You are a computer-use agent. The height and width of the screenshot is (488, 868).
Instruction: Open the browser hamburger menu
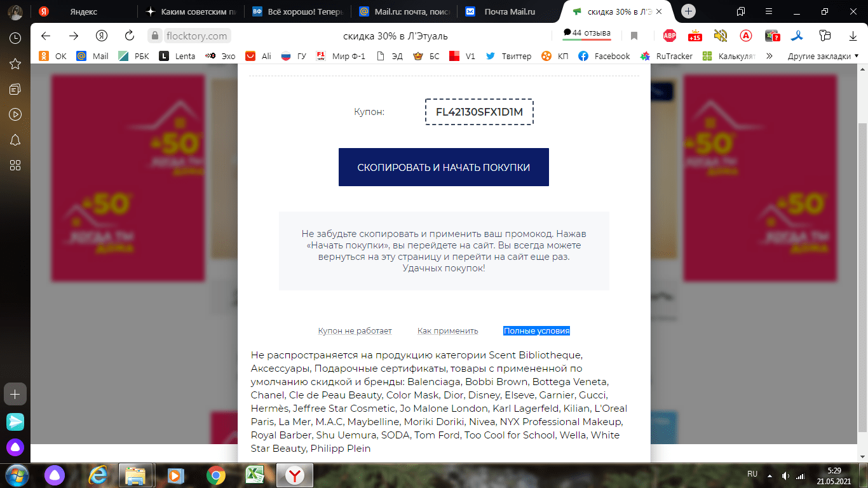768,11
